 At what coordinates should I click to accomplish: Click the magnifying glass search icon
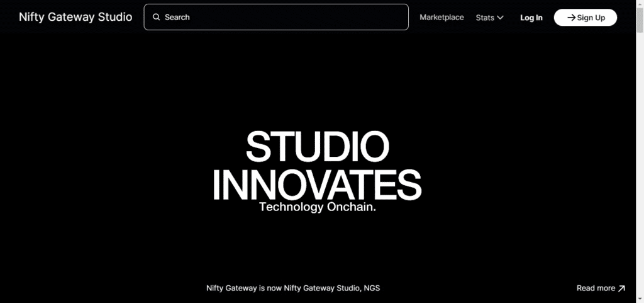click(156, 17)
